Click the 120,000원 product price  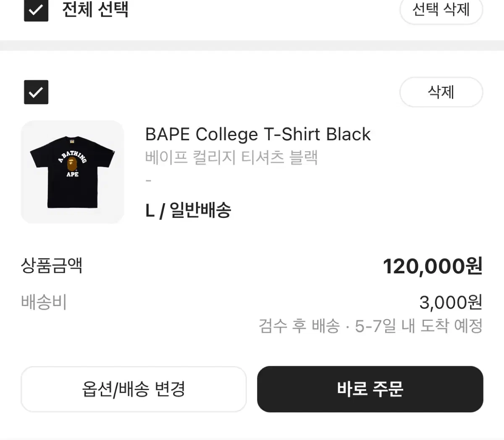coord(433,266)
